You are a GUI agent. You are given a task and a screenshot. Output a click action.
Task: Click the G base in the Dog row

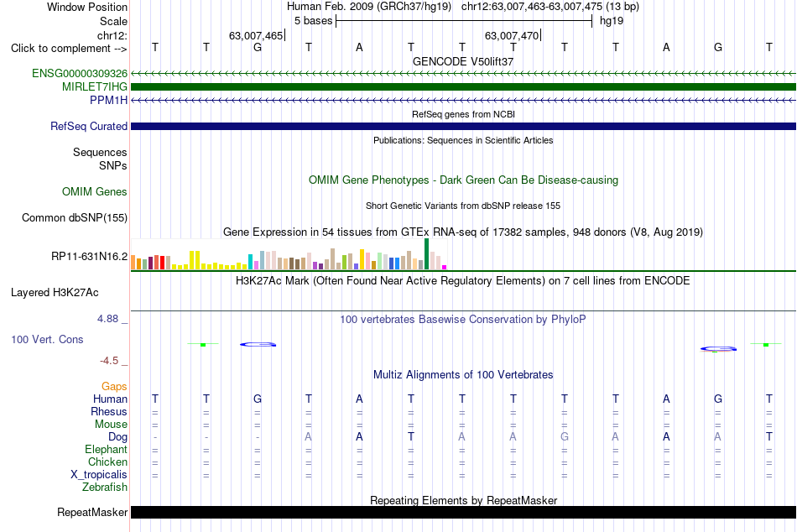pyautogui.click(x=565, y=437)
